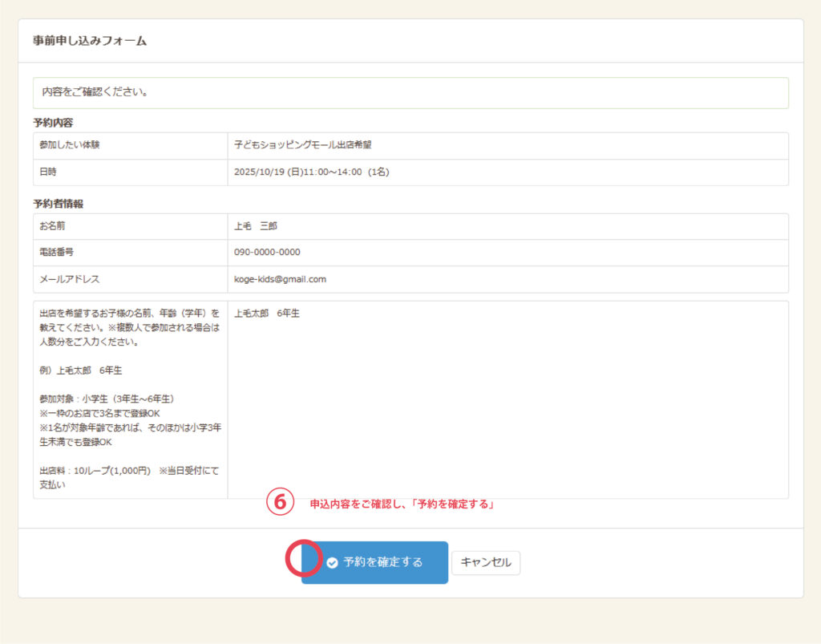This screenshot has width=821, height=644.
Task: Confirm reservation with 予約を確定する button
Action: click(374, 562)
